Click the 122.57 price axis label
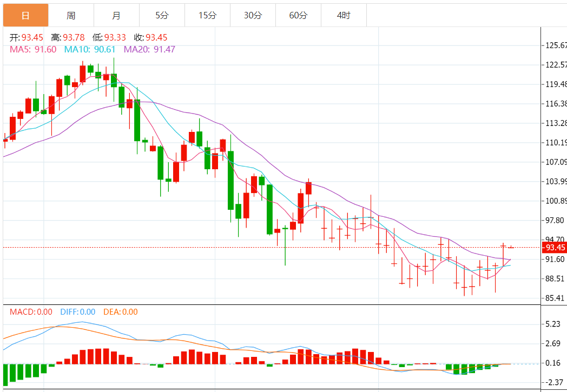This screenshot has height=392, width=567. tap(556, 65)
